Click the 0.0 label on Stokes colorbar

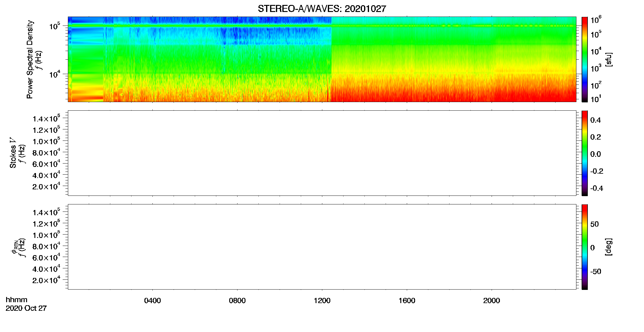click(595, 154)
